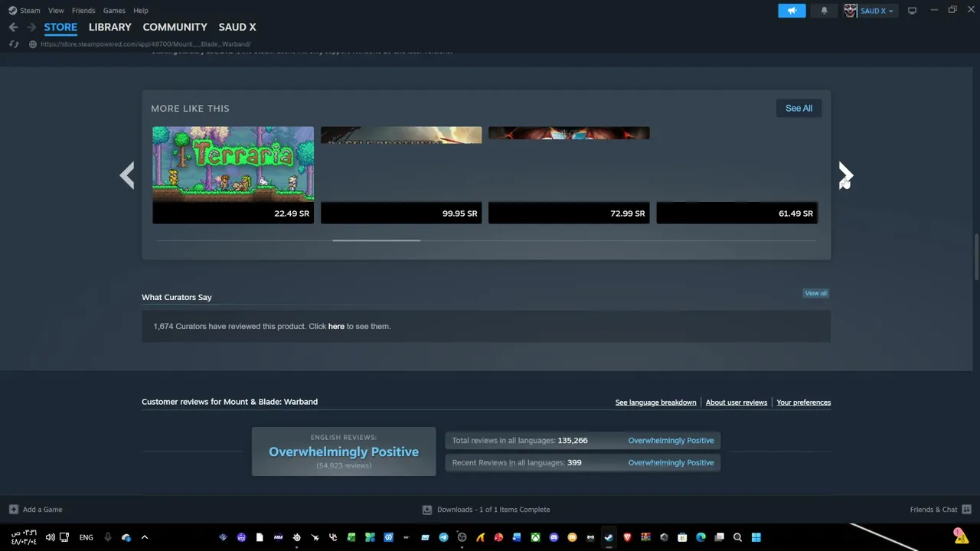The height and width of the screenshot is (551, 980).
Task: Click Overwhelmingly Positive beside total reviews
Action: click(671, 441)
